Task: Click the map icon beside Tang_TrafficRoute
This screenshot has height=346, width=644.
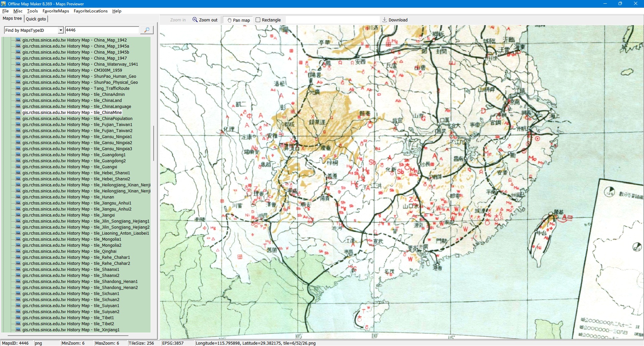Action: click(x=18, y=89)
